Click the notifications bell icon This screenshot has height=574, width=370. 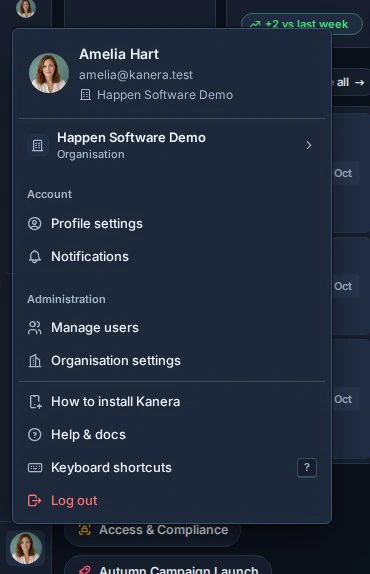(35, 257)
